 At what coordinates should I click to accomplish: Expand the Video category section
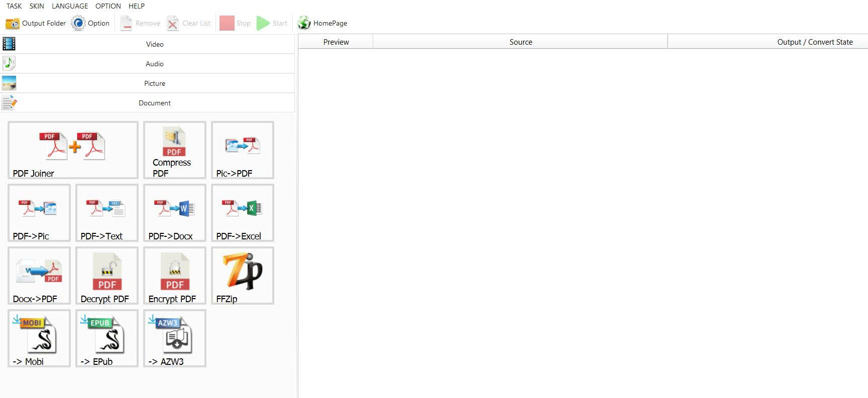pyautogui.click(x=148, y=44)
